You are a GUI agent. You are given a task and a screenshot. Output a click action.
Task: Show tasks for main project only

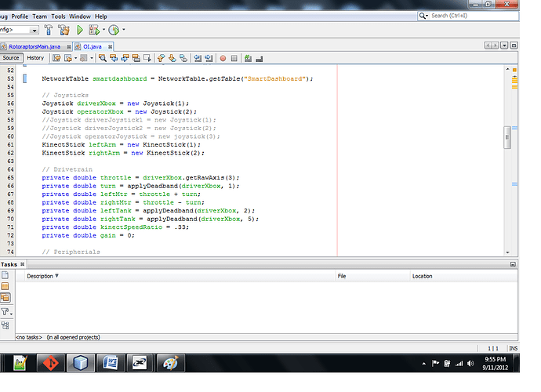click(5, 286)
